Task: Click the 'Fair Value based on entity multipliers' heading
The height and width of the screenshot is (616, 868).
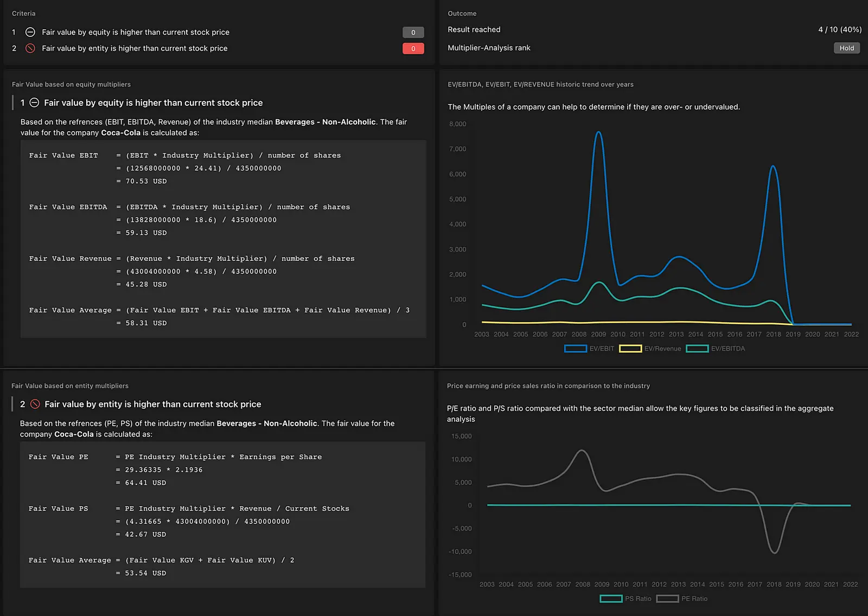Action: point(70,386)
